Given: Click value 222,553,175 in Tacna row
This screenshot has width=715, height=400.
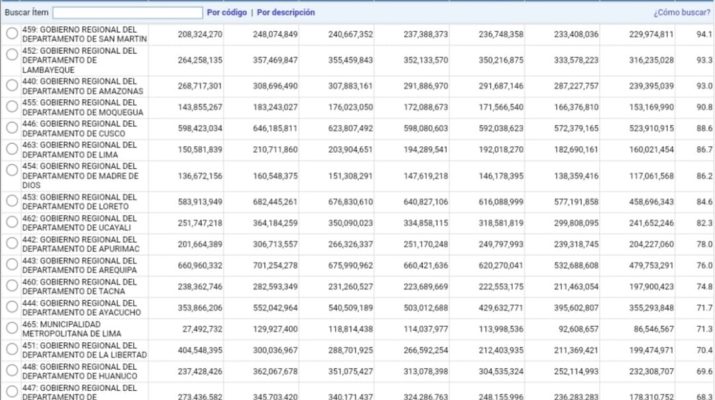Looking at the screenshot, I should (x=501, y=287).
